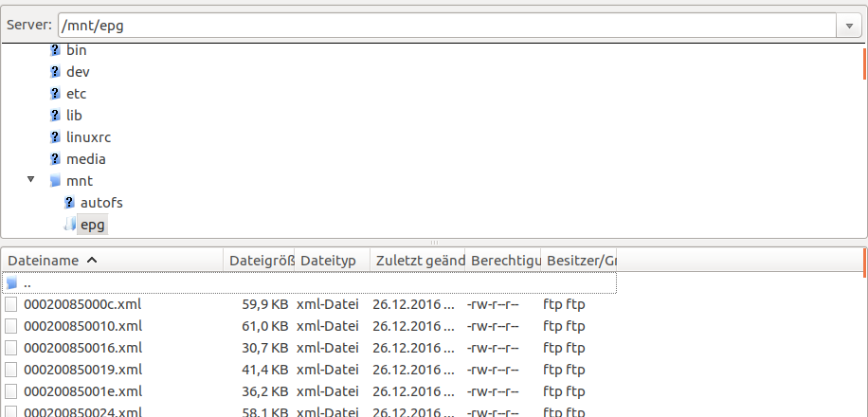Viewport: 868px width, 417px height.
Task: Open the Server path dropdown arrow
Action: coord(848,26)
